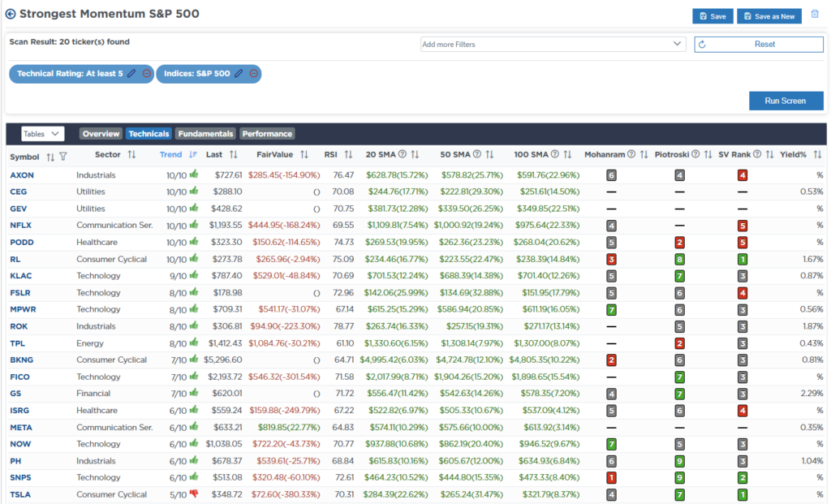Click the Run Screen button
This screenshot has width=831, height=504.
click(785, 101)
